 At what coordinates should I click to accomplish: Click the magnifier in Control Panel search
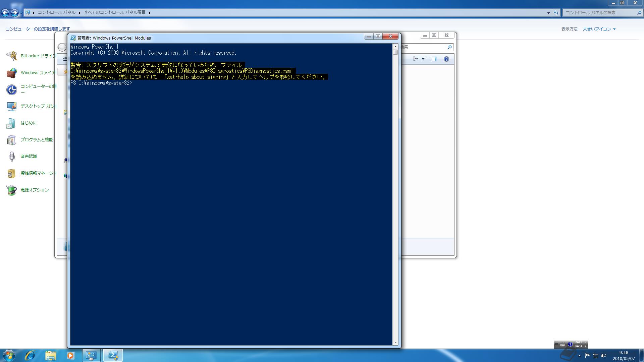click(x=639, y=13)
